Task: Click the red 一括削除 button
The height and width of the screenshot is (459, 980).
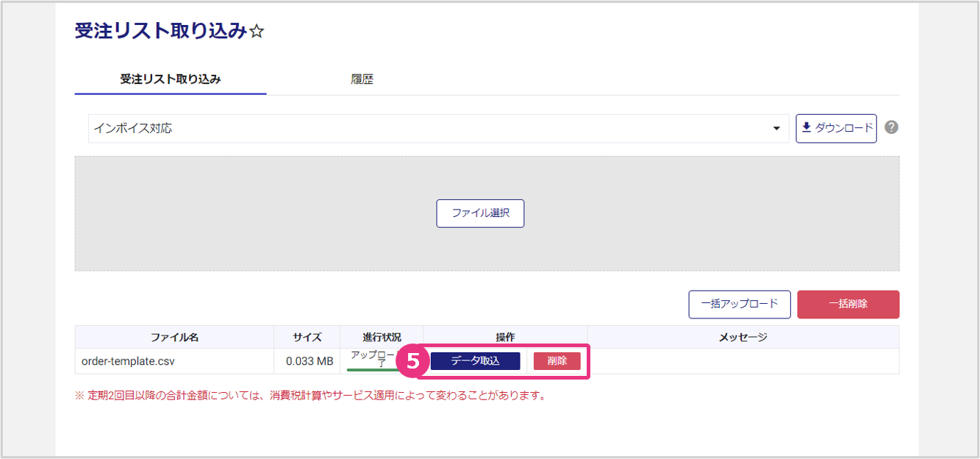Action: pos(848,304)
